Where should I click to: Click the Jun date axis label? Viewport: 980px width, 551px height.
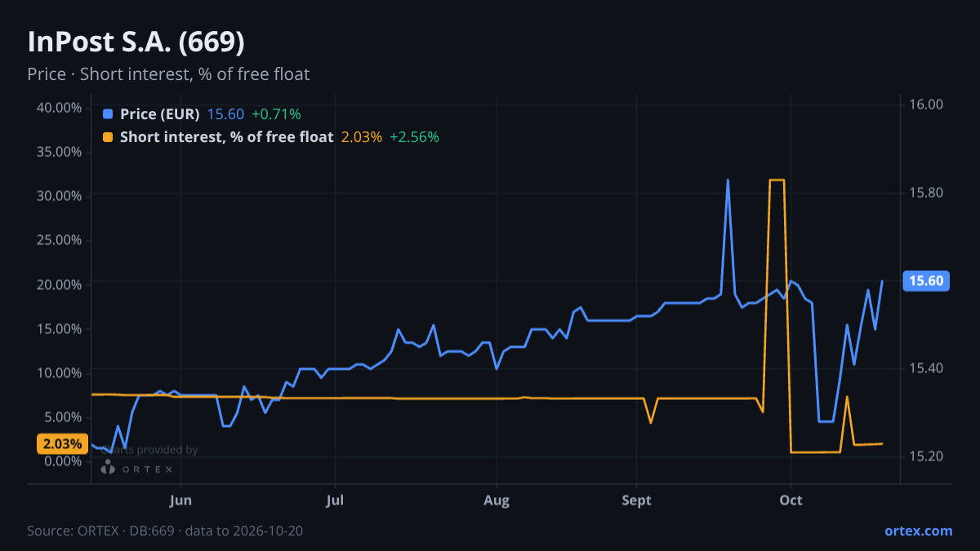(181, 500)
